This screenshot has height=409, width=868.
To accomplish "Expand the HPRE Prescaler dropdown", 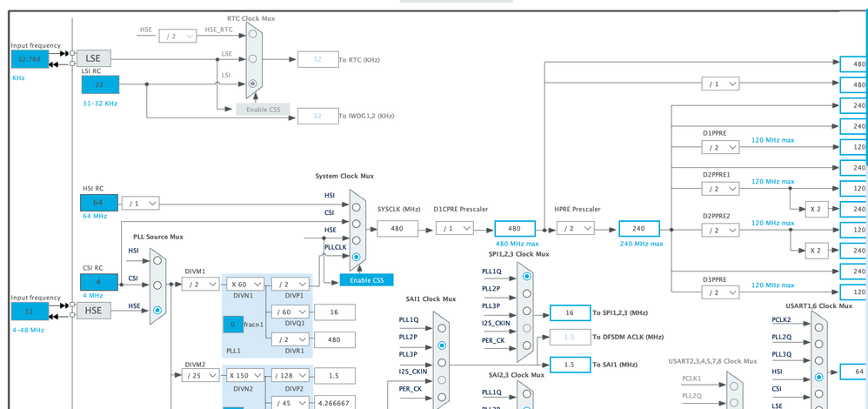I will coord(575,228).
